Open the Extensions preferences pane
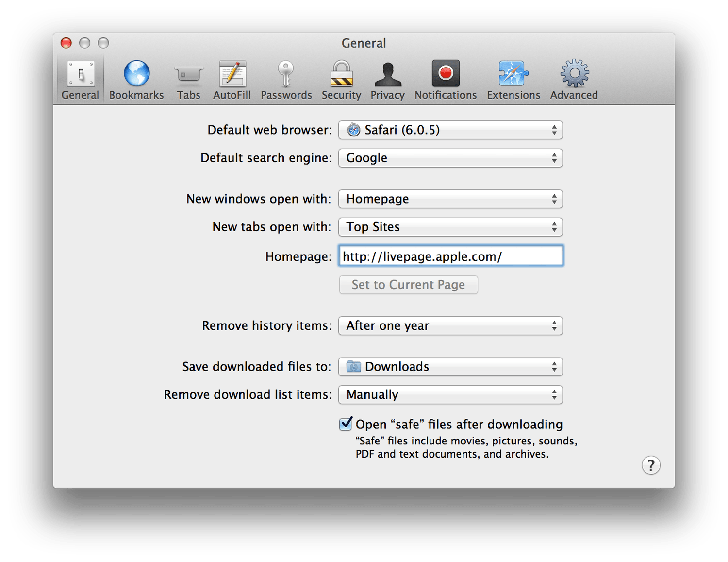The height and width of the screenshot is (562, 728). click(x=513, y=80)
